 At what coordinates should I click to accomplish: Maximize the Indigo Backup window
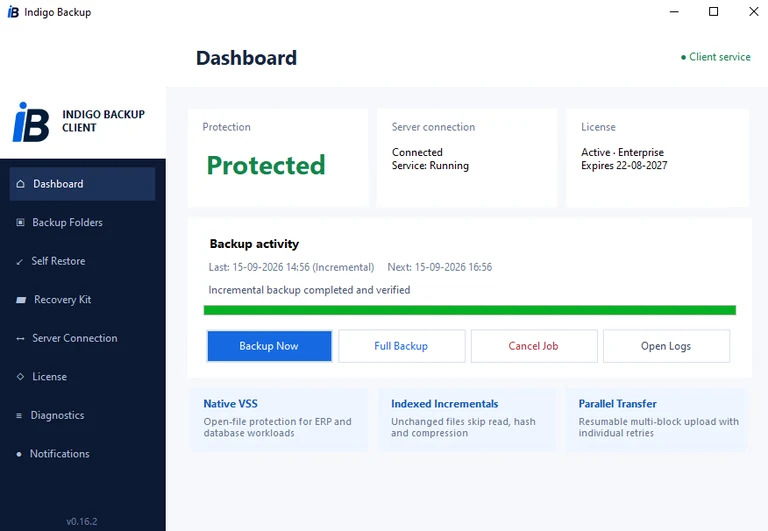(714, 12)
